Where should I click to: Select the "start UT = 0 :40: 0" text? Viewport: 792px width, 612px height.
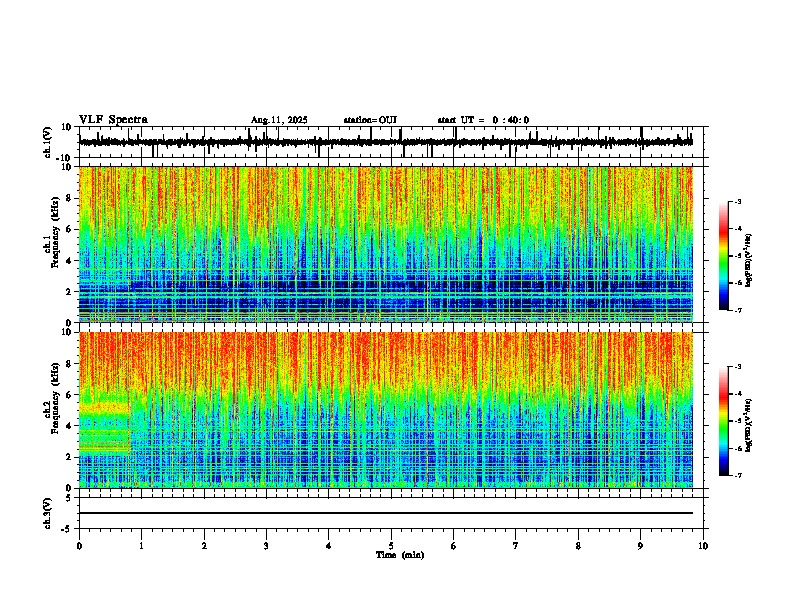click(x=483, y=120)
